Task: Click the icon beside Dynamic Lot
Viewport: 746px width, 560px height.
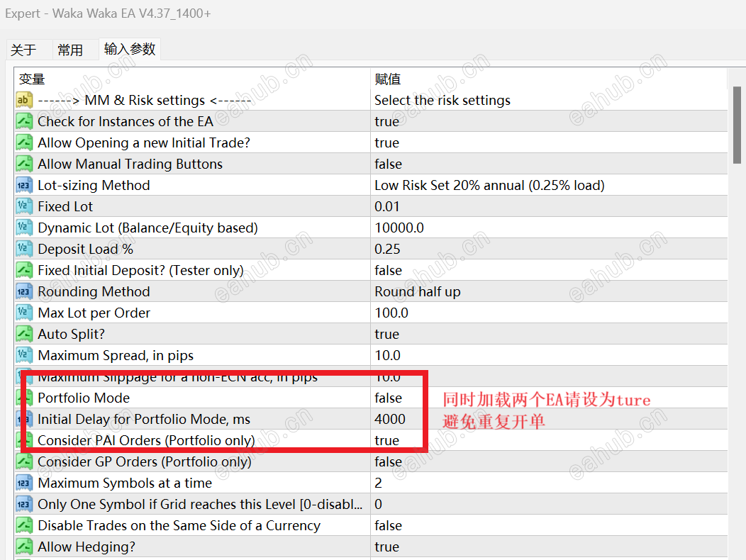Action: pyautogui.click(x=24, y=228)
